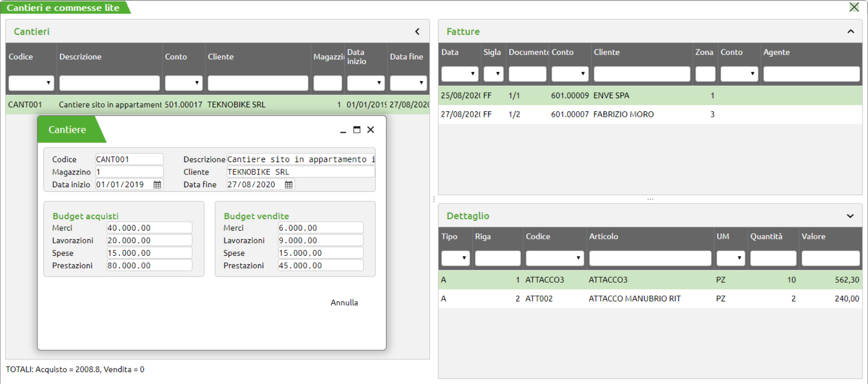
Task: Select the Cantieri e commesse lite tab
Action: click(63, 8)
